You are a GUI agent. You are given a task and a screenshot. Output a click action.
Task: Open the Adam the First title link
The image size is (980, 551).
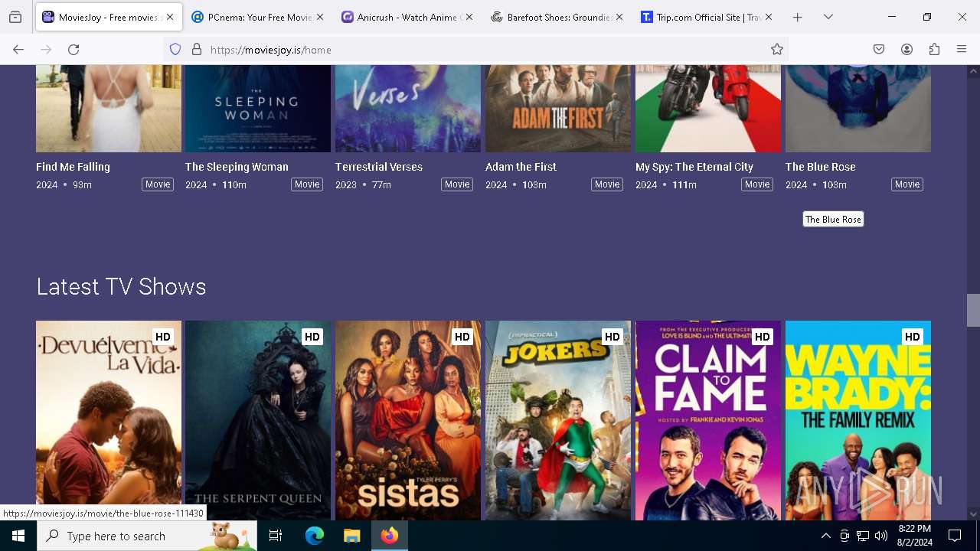tap(521, 167)
